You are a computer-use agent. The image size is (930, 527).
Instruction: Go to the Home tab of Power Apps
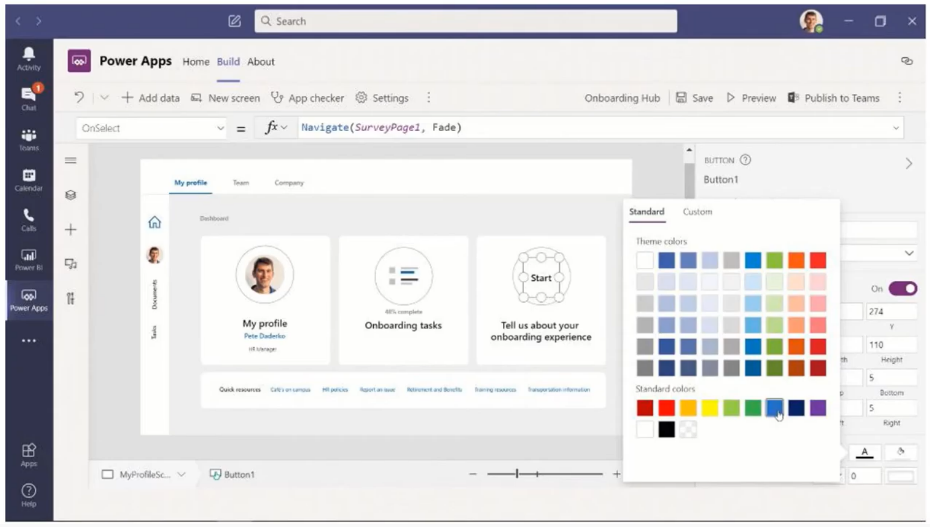tap(196, 62)
